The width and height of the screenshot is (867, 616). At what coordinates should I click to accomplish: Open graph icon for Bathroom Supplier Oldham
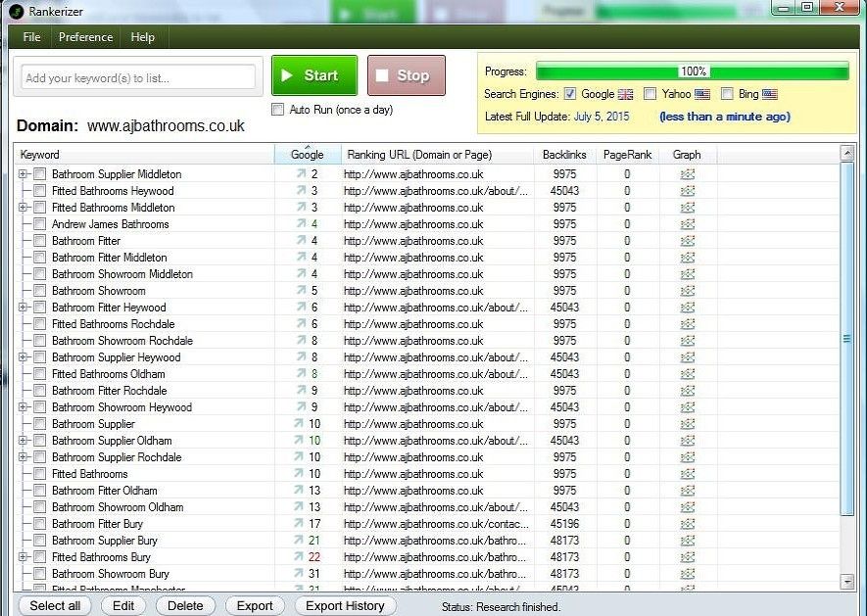click(688, 441)
